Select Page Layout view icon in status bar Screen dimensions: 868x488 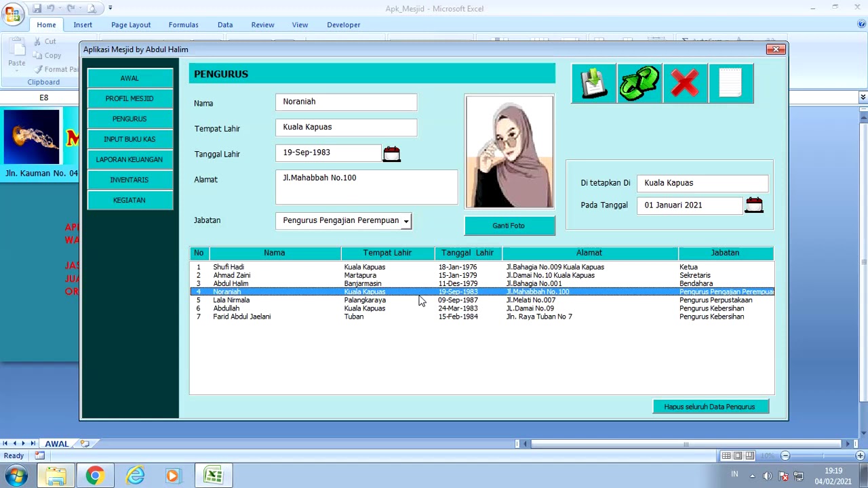[738, 455]
